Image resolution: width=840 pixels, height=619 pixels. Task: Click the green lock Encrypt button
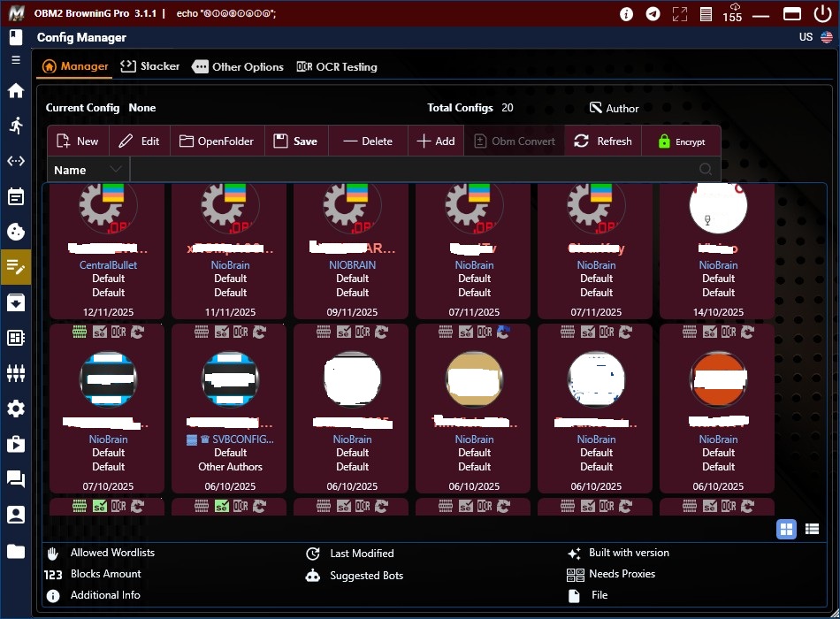pyautogui.click(x=682, y=141)
